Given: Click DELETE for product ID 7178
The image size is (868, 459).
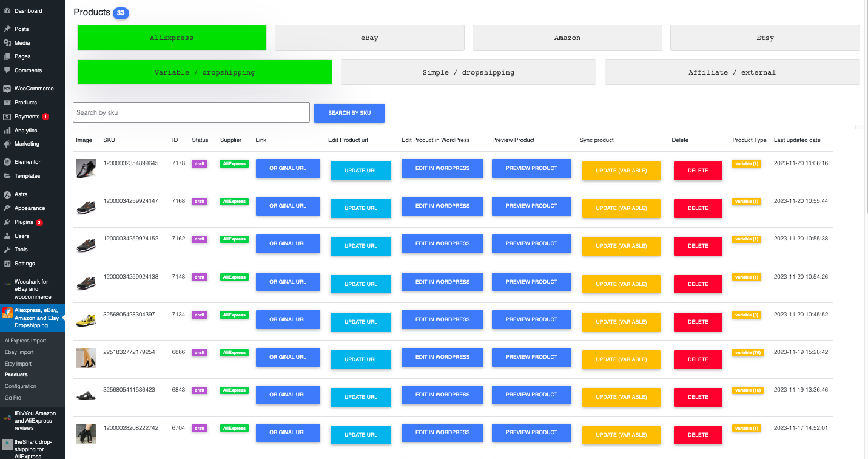Looking at the screenshot, I should coord(698,171).
